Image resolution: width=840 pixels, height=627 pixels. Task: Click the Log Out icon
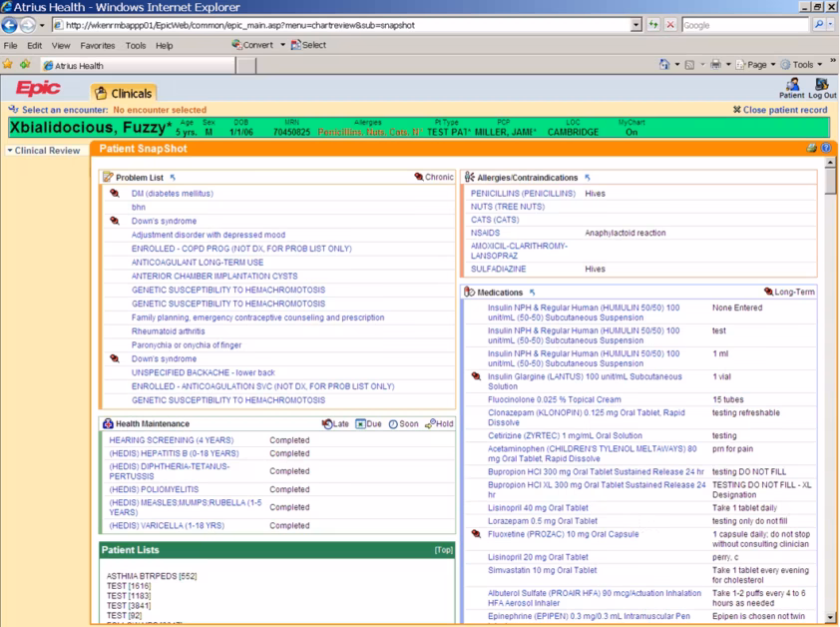[821, 86]
